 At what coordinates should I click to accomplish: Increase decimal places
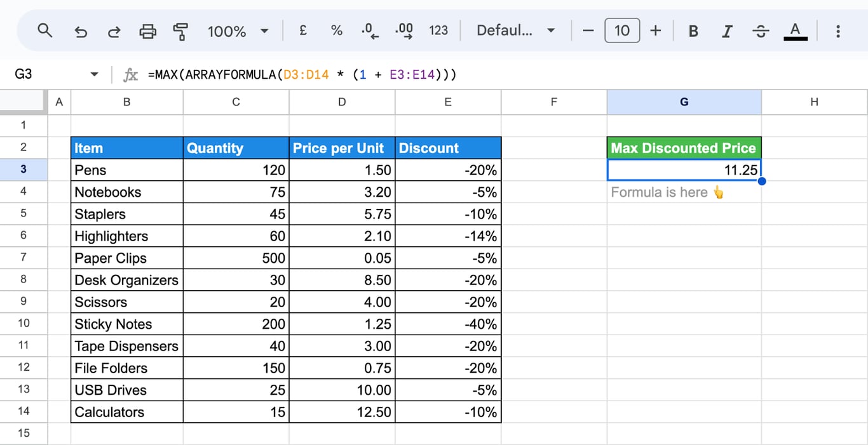[x=404, y=30]
